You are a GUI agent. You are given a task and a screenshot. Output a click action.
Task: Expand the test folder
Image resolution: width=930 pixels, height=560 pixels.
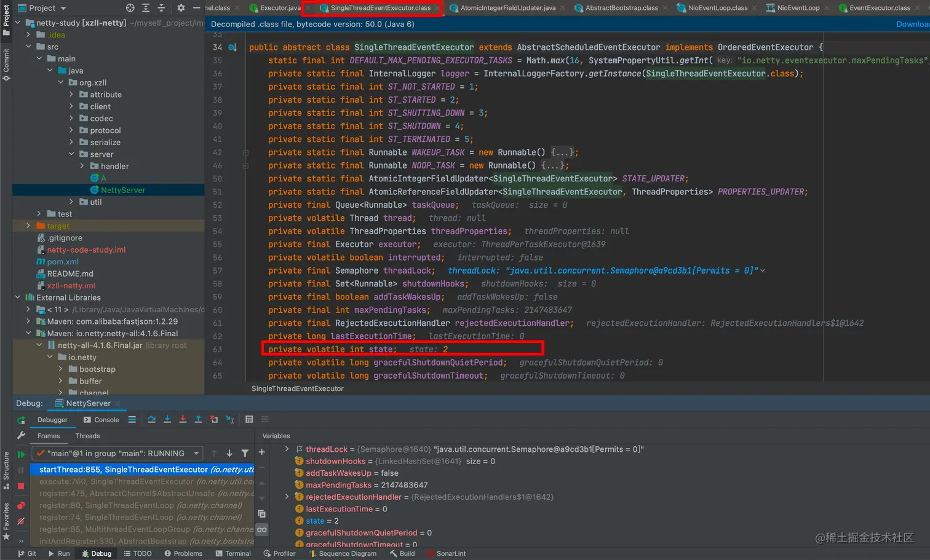39,214
